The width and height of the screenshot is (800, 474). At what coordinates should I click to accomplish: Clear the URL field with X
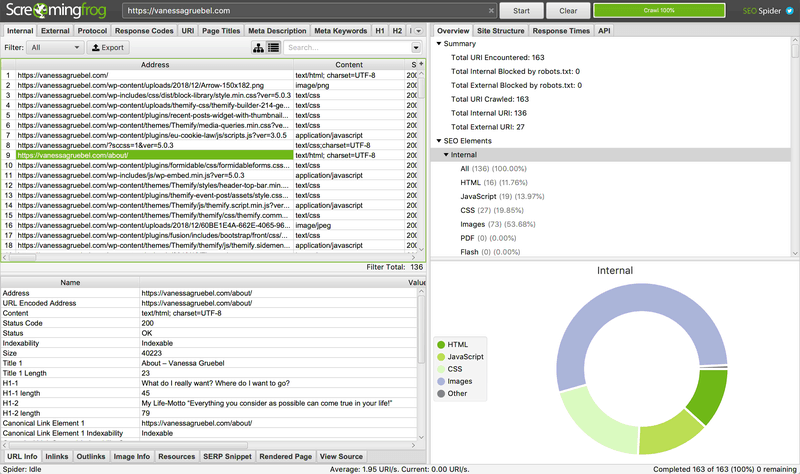[491, 10]
